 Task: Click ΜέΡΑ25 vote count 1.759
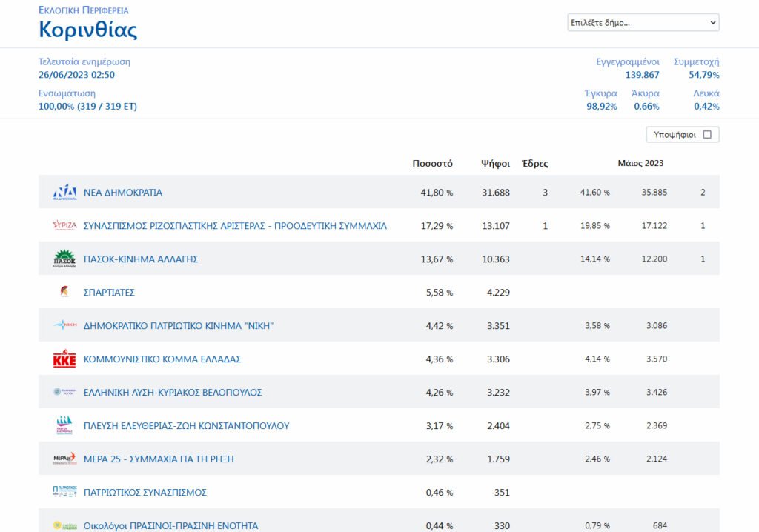(499, 459)
